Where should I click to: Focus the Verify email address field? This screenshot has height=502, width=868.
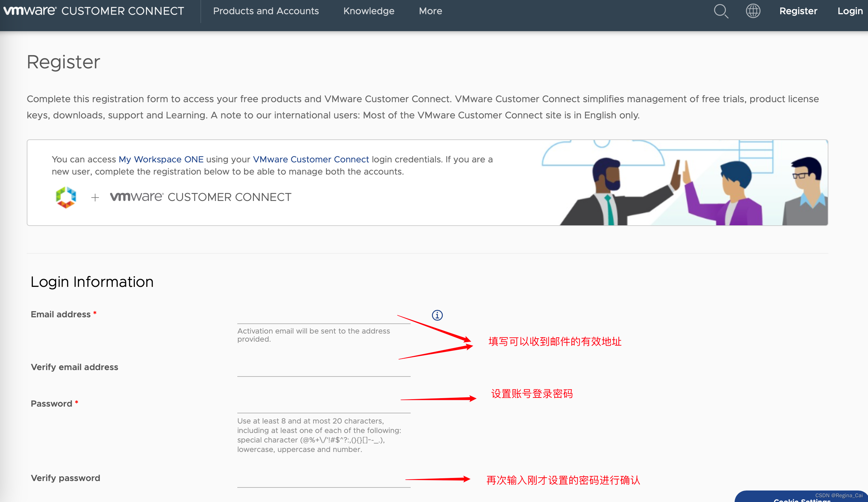[323, 368]
